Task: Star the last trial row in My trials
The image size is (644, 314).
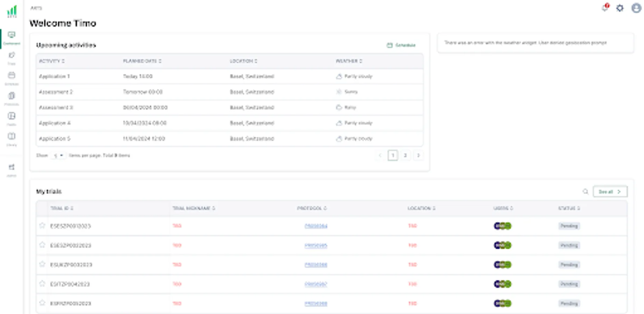Action: click(x=42, y=303)
